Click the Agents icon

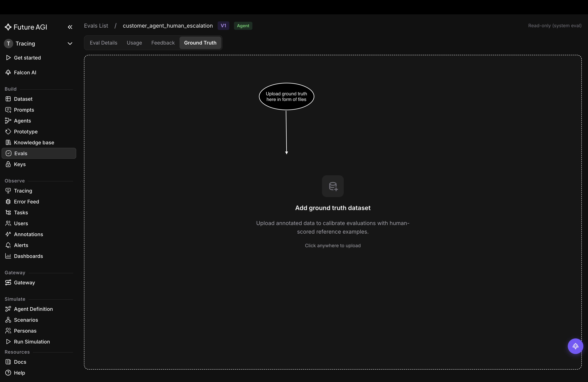click(x=8, y=121)
